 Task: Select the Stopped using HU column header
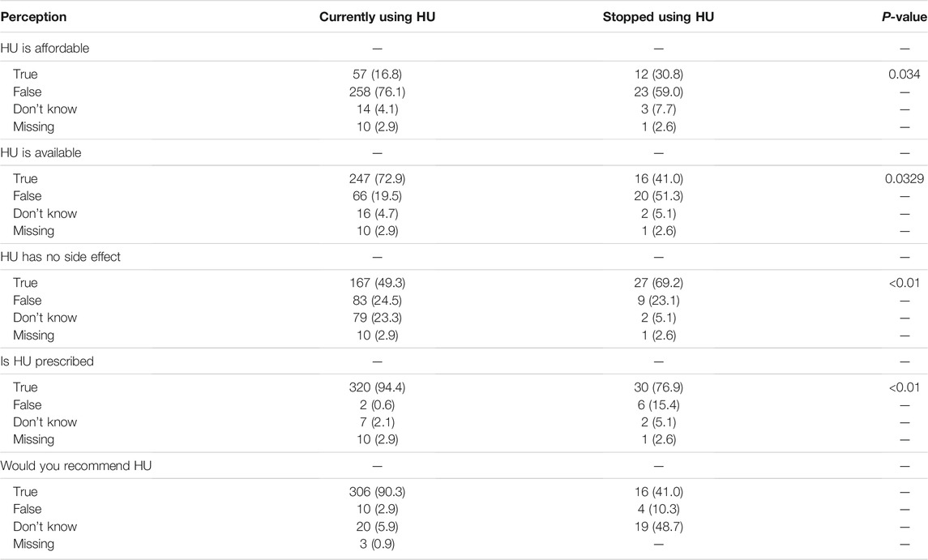click(658, 17)
